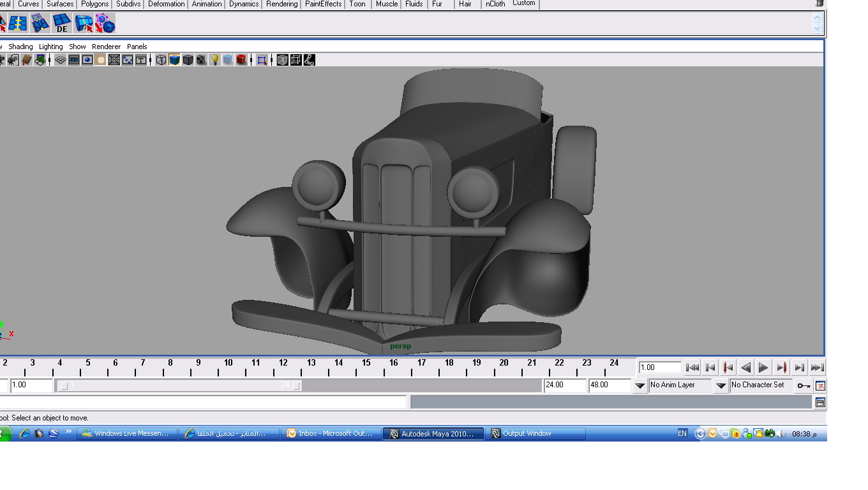Open the Shading panel menu
868x490 pixels.
(20, 47)
